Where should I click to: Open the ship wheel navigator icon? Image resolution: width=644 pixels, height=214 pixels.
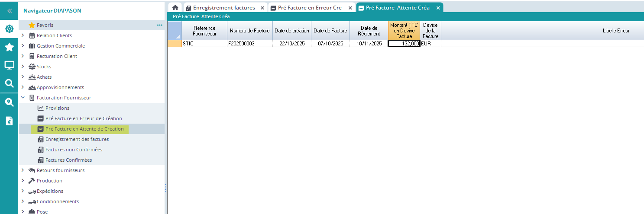(9, 29)
